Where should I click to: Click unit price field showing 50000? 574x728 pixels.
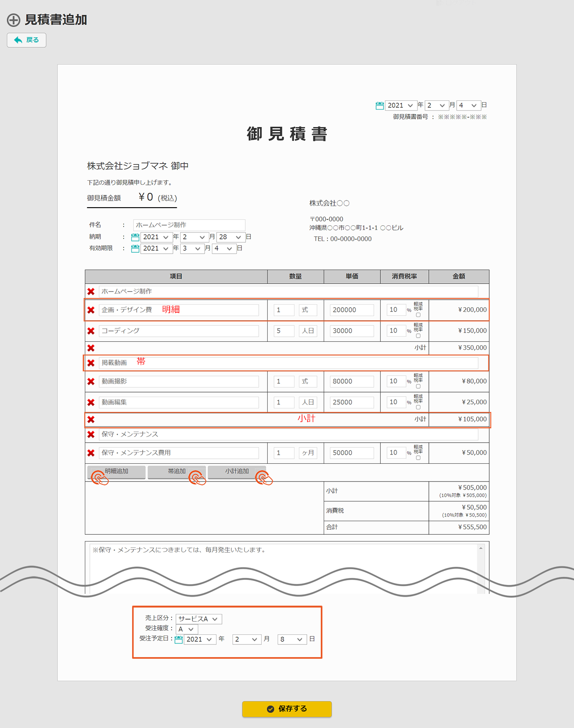pos(352,453)
